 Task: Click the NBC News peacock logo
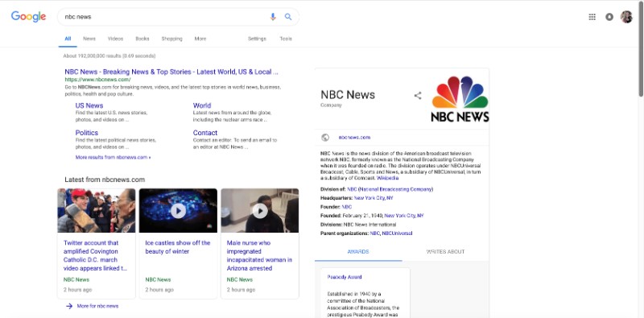pyautogui.click(x=460, y=98)
